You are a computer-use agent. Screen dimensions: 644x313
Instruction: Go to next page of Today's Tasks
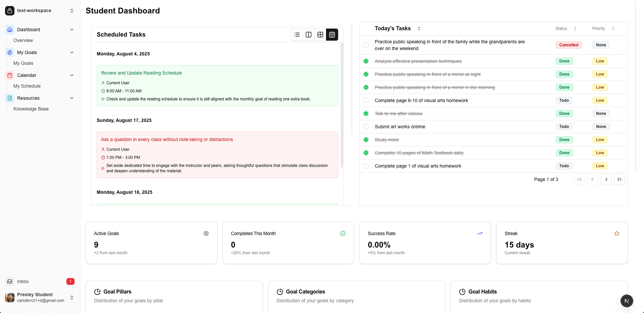click(x=606, y=179)
